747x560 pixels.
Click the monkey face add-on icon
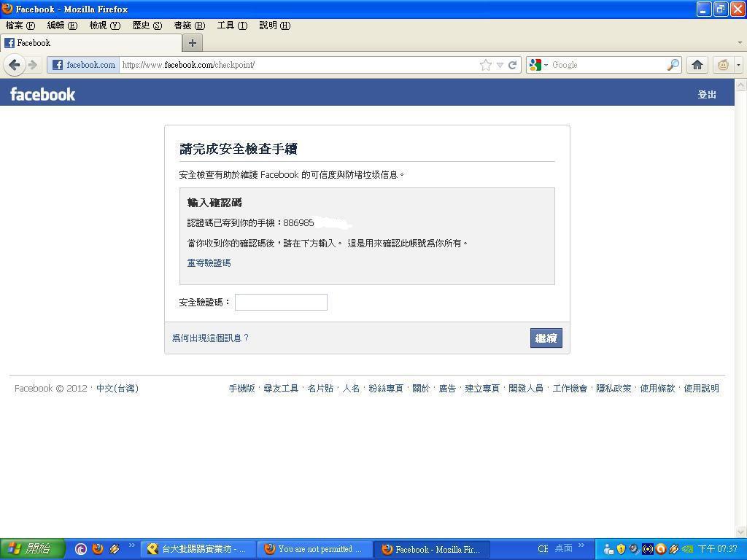pyautogui.click(x=723, y=65)
